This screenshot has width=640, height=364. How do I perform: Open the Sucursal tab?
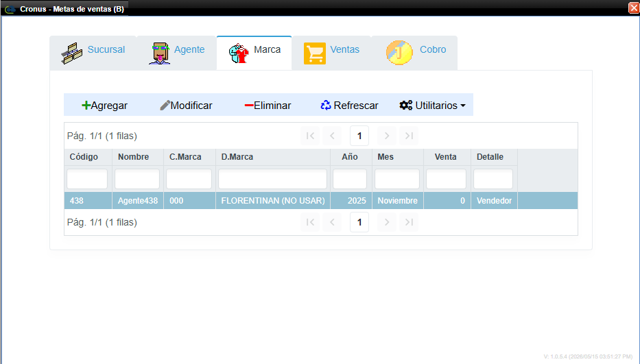pos(93,53)
